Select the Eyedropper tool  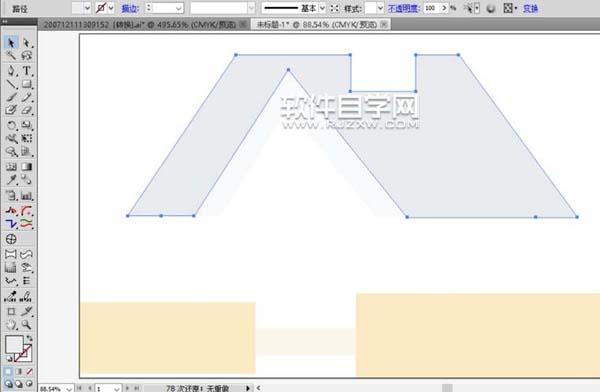pyautogui.click(x=11, y=180)
